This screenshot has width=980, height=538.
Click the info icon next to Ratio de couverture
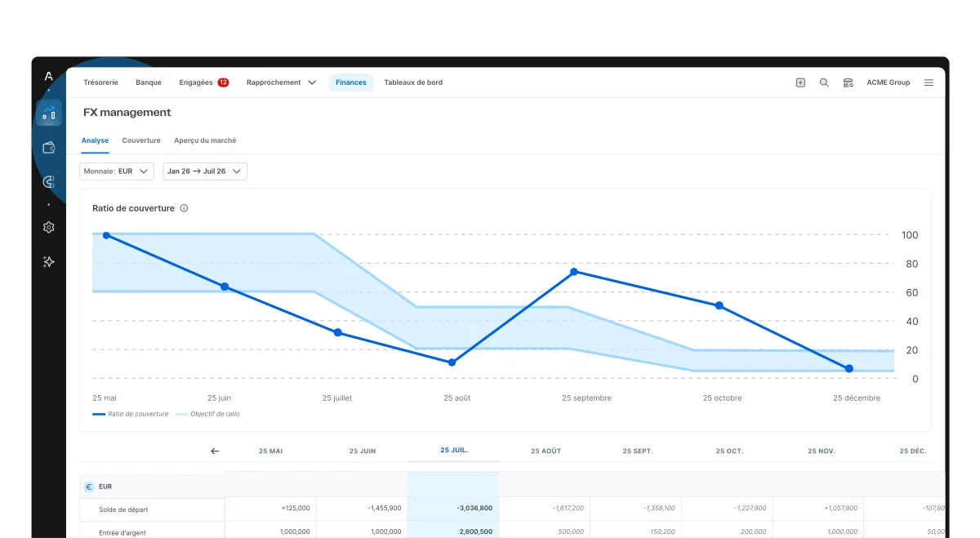(x=184, y=208)
